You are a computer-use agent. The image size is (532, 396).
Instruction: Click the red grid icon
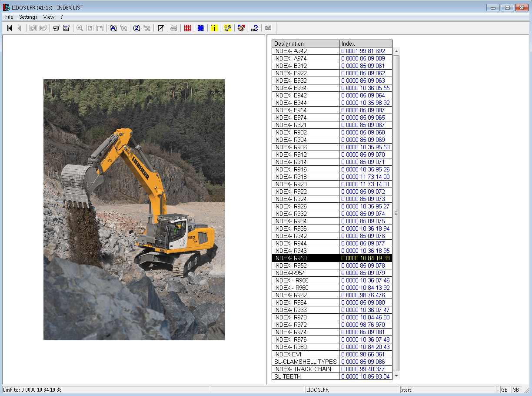coord(187,28)
